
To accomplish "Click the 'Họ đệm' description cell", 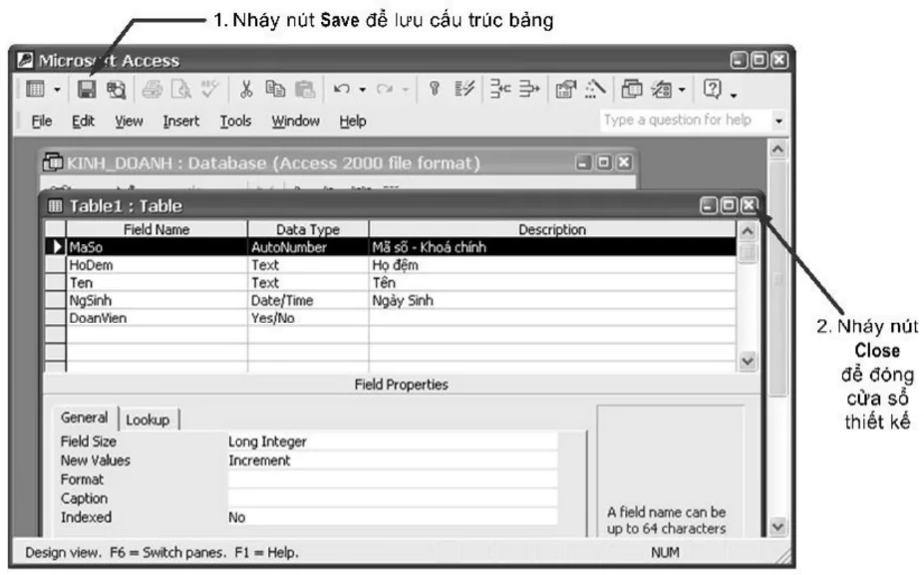I will [552, 265].
